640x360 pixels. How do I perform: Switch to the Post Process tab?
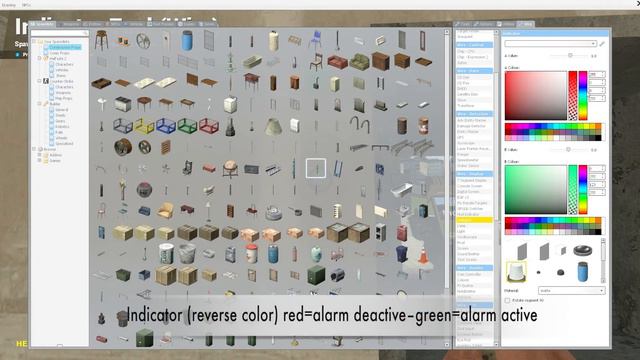[162, 24]
